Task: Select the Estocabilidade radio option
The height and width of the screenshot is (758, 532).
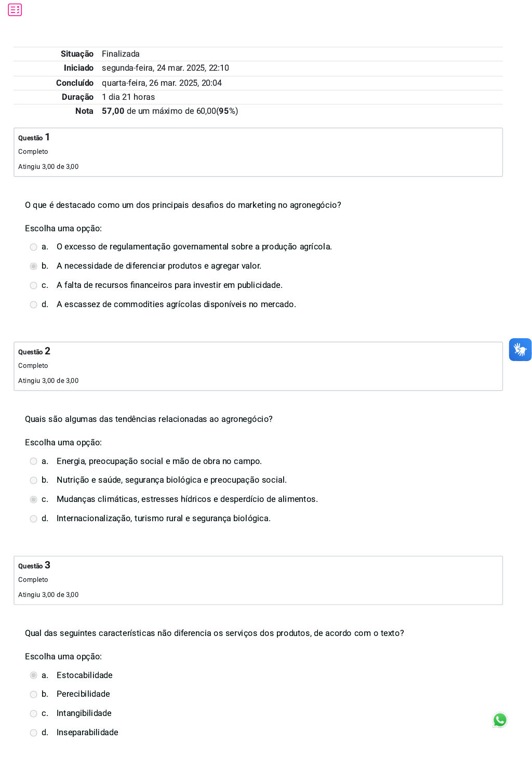Action: point(34,675)
